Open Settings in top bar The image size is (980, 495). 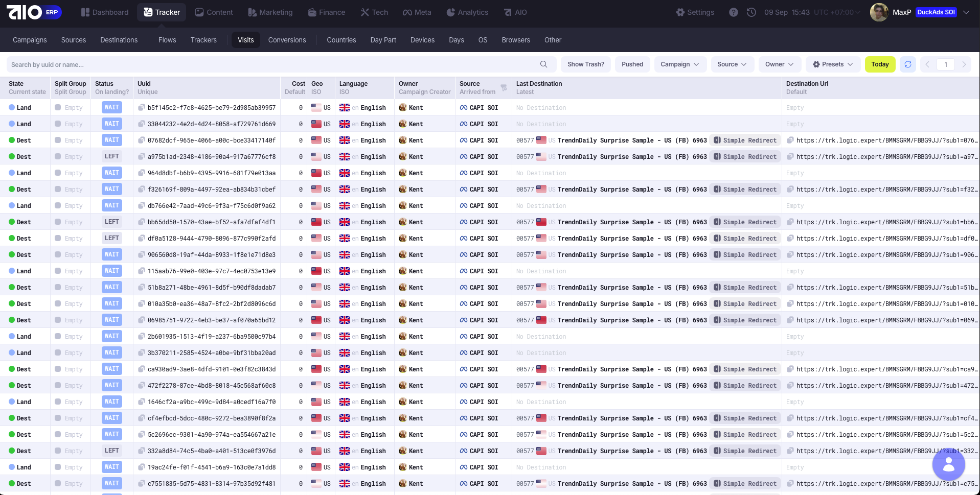tap(695, 12)
